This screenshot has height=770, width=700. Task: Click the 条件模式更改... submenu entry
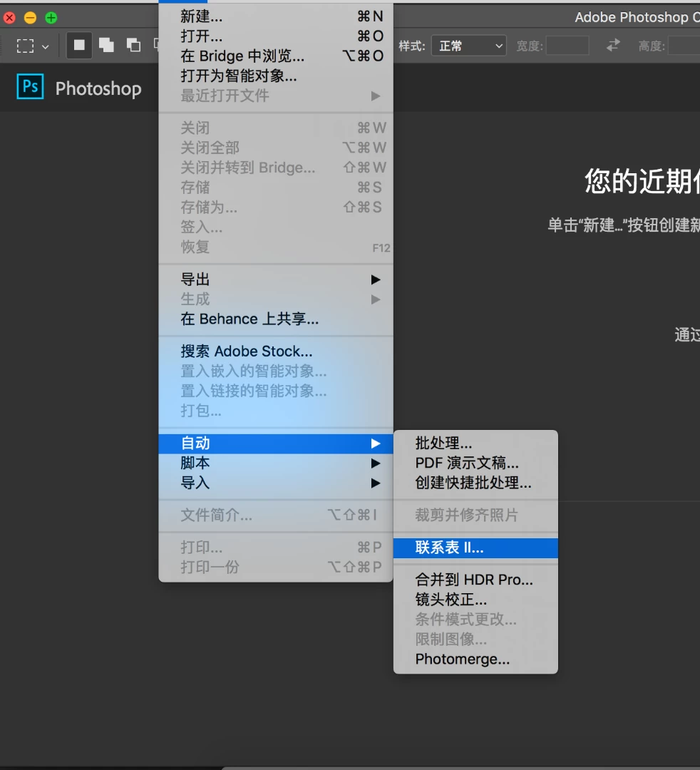475,620
